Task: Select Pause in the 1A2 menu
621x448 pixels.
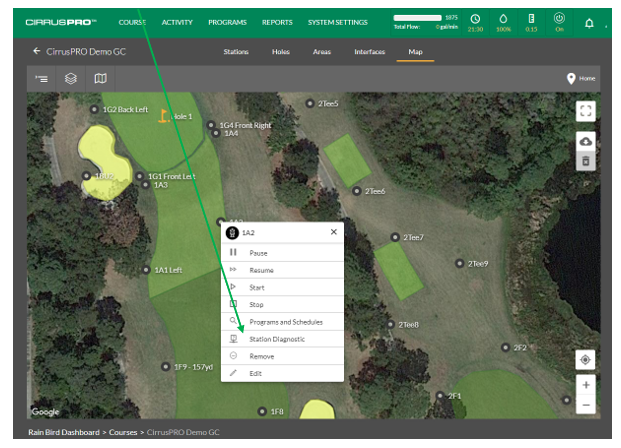Action: click(x=282, y=253)
